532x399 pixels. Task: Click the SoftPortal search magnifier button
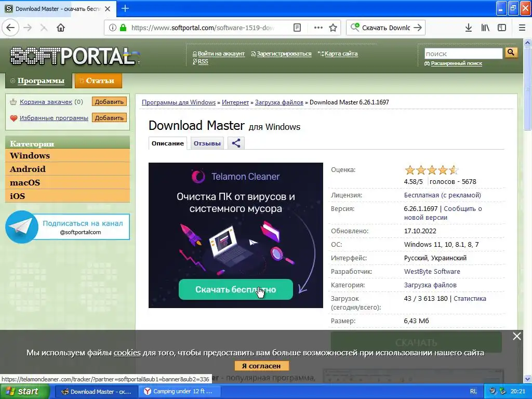coord(511,52)
